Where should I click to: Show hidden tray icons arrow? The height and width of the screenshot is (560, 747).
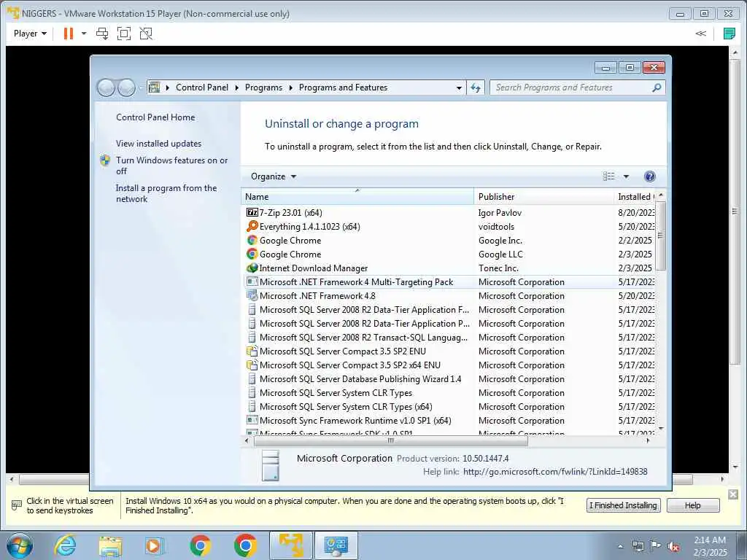tap(620, 546)
